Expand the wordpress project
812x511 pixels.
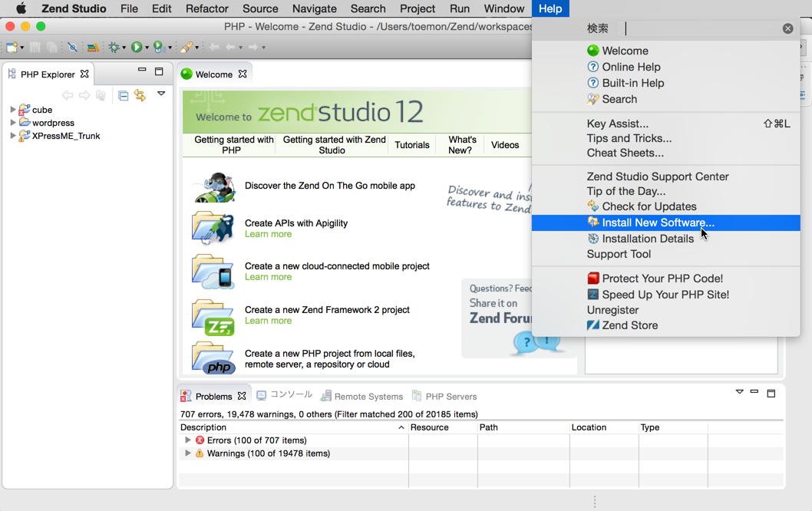click(13, 123)
